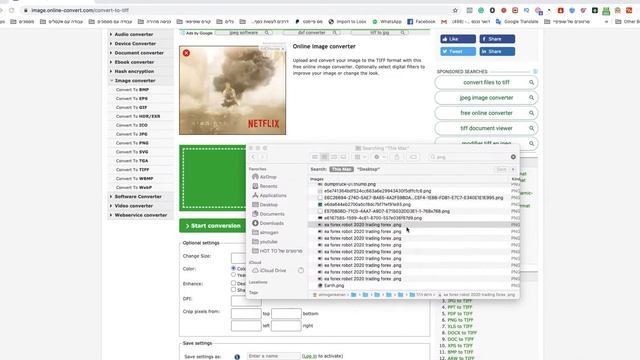Switch Finder to gallery view

[343, 157]
